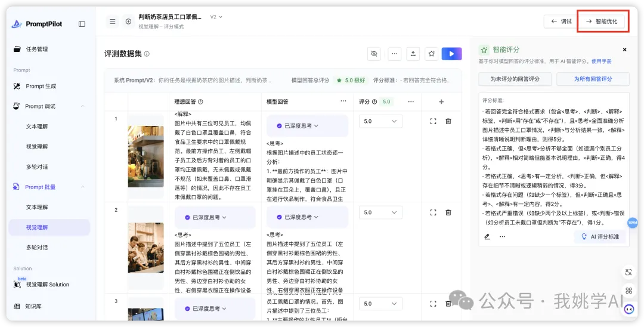Collapse the Prompt 调试 sidebar section
This screenshot has width=644, height=327.
[82, 106]
